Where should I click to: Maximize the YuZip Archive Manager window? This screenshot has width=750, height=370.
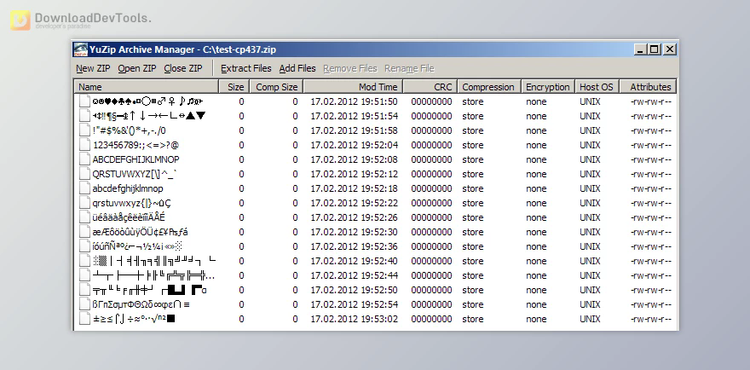654,49
